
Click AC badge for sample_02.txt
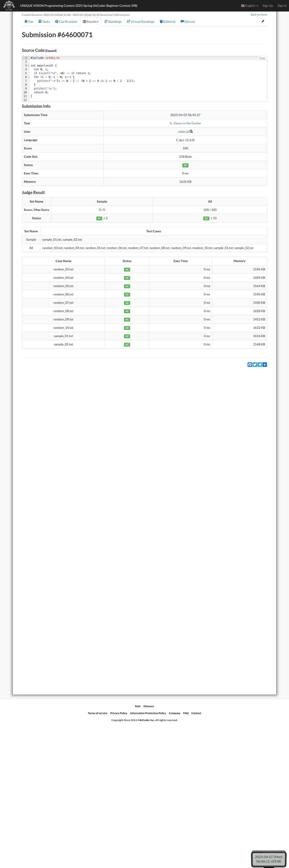click(x=127, y=345)
